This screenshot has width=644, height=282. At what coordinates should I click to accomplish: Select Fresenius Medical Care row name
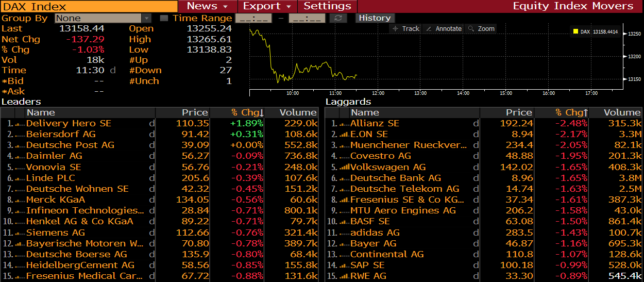(x=84, y=276)
